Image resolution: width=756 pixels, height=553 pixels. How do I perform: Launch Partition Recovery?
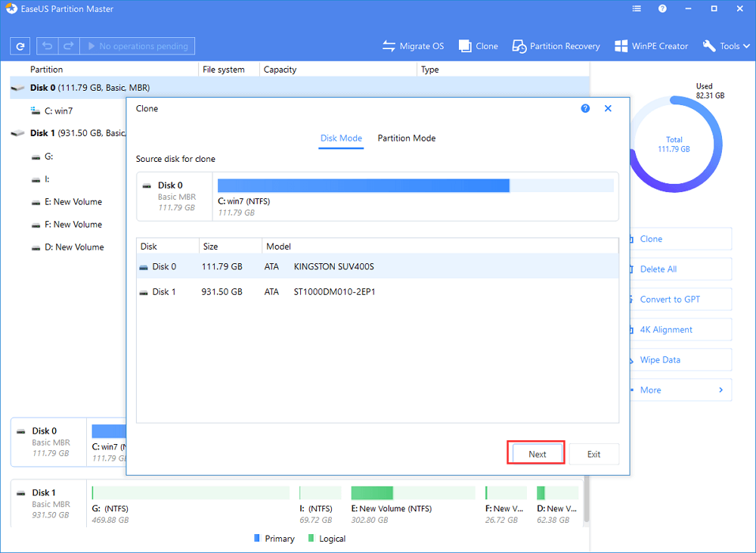point(556,46)
